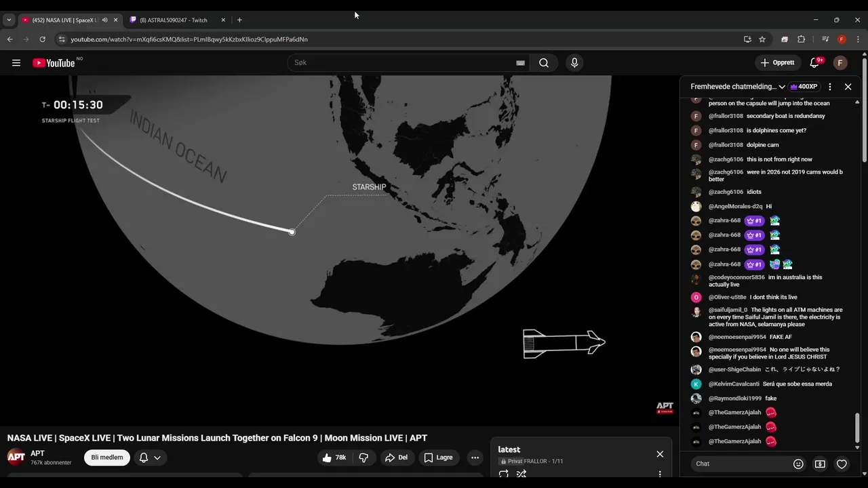Open Super Chat dollar icon
868x488 pixels.
(820, 464)
